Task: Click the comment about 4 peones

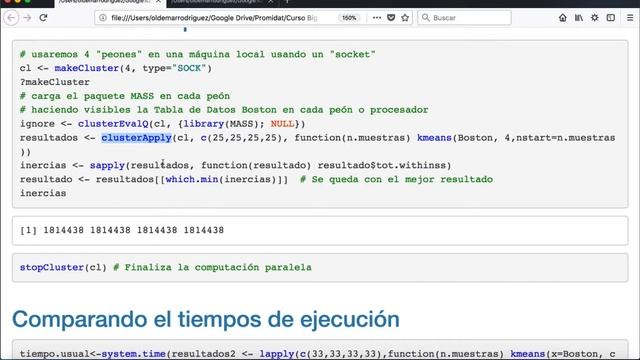Action: 198,54
